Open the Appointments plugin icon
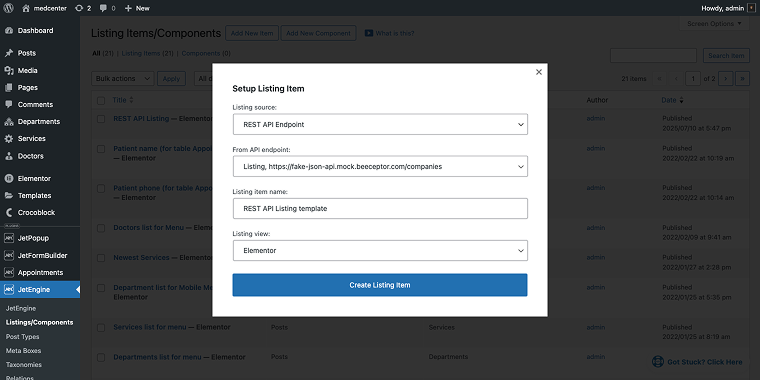 tap(9, 272)
